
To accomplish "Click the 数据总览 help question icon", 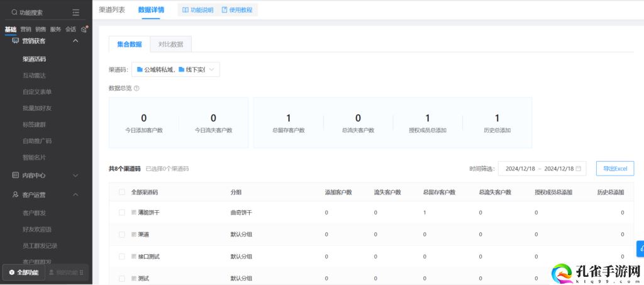I will point(136,88).
